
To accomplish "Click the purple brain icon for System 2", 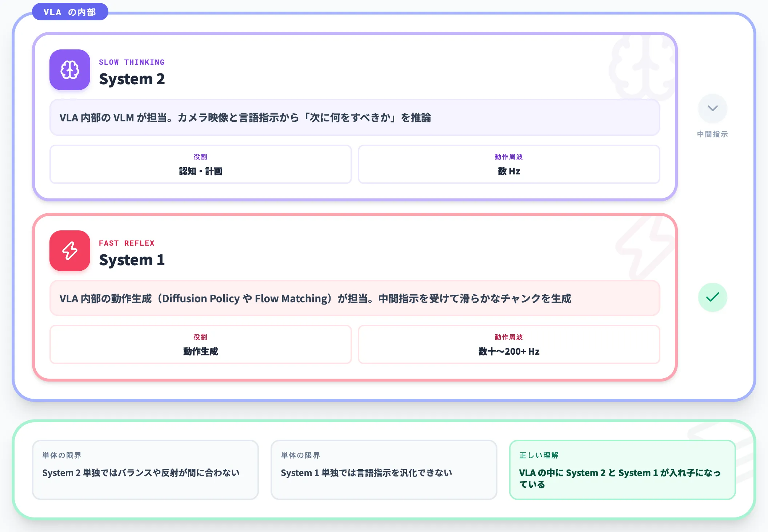I will click(x=70, y=70).
